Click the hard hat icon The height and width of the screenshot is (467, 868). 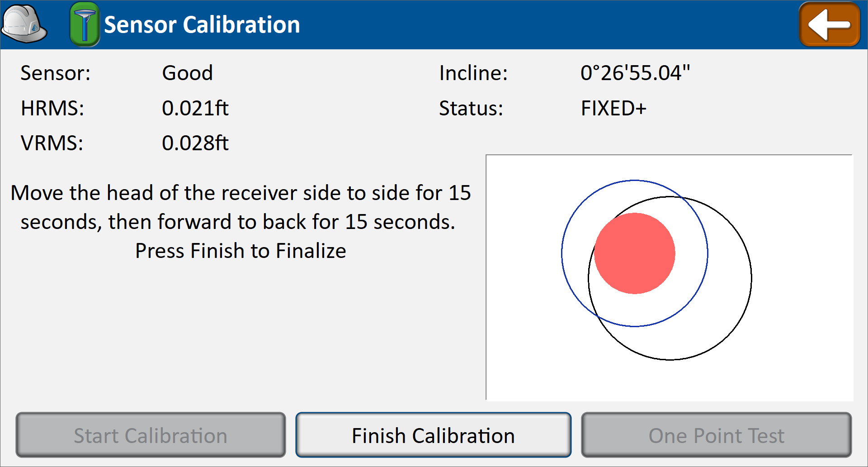(x=24, y=24)
